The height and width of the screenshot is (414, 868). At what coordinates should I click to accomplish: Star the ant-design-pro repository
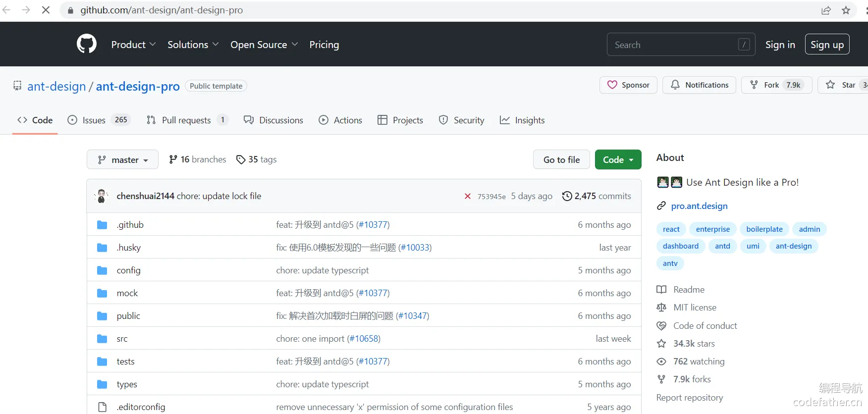tap(843, 85)
